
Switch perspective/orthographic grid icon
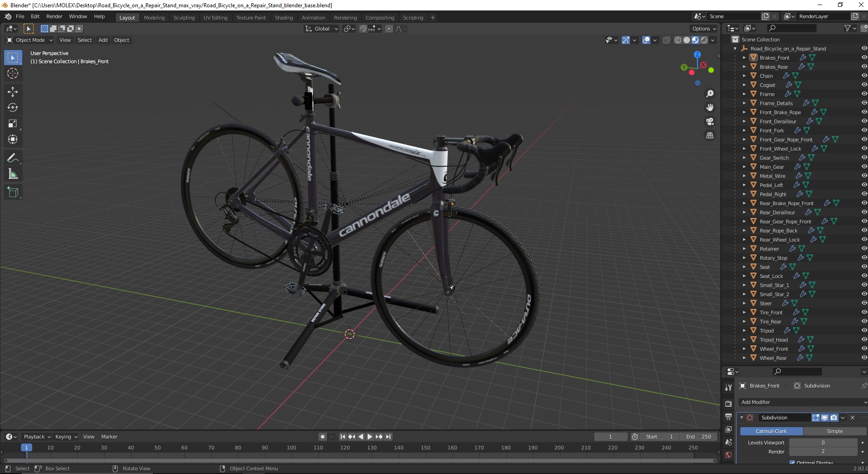pos(709,136)
